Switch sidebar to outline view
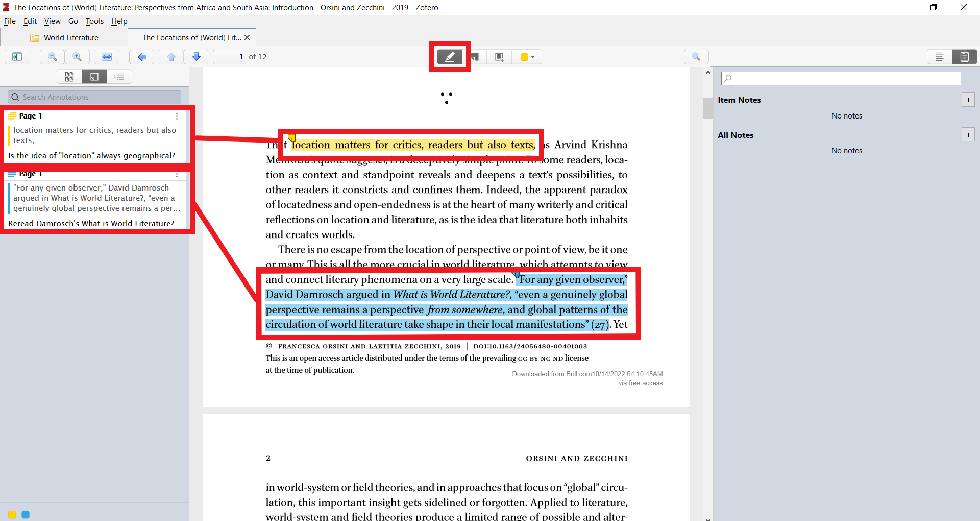 pos(119,76)
